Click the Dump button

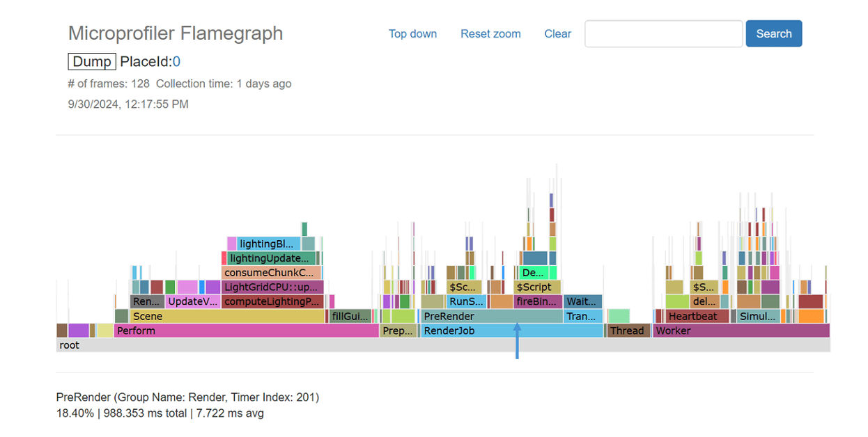coord(91,61)
